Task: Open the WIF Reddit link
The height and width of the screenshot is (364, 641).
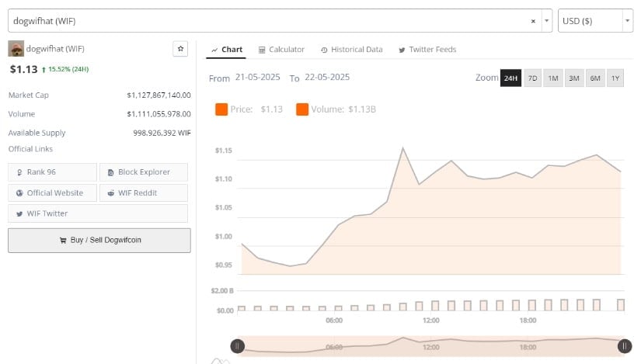Action: (144, 192)
